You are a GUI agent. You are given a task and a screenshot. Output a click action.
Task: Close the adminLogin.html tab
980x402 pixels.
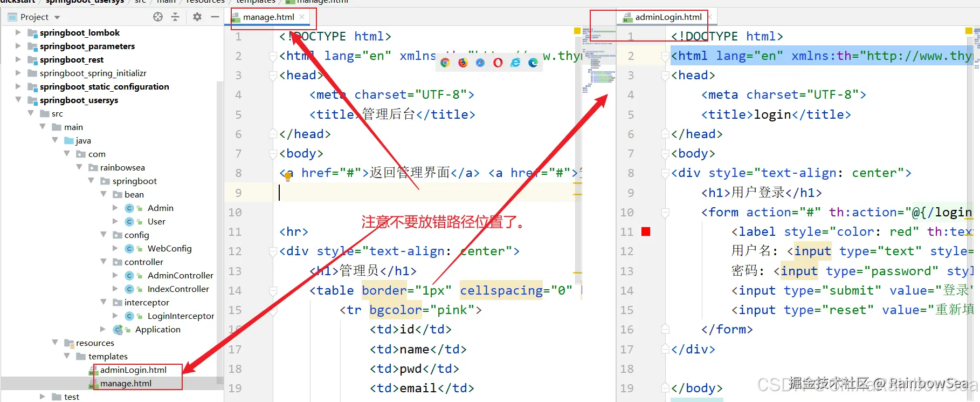click(710, 17)
